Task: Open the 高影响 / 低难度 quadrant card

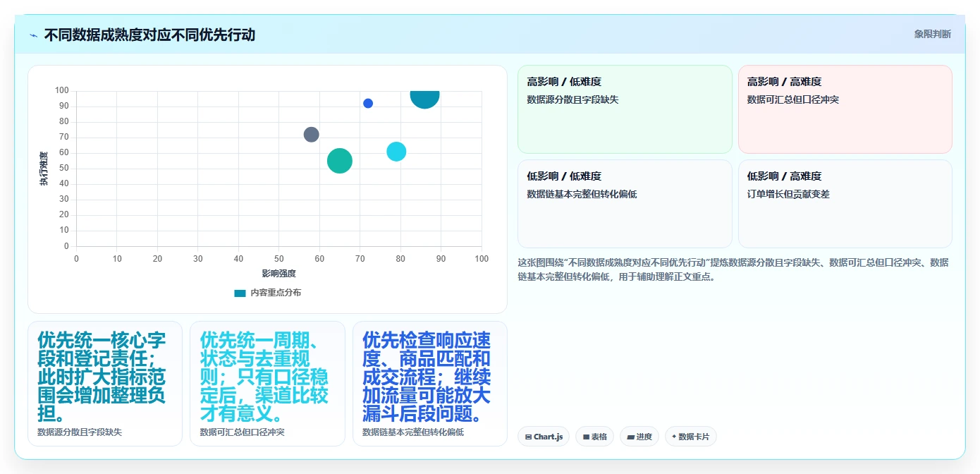Action: (625, 109)
